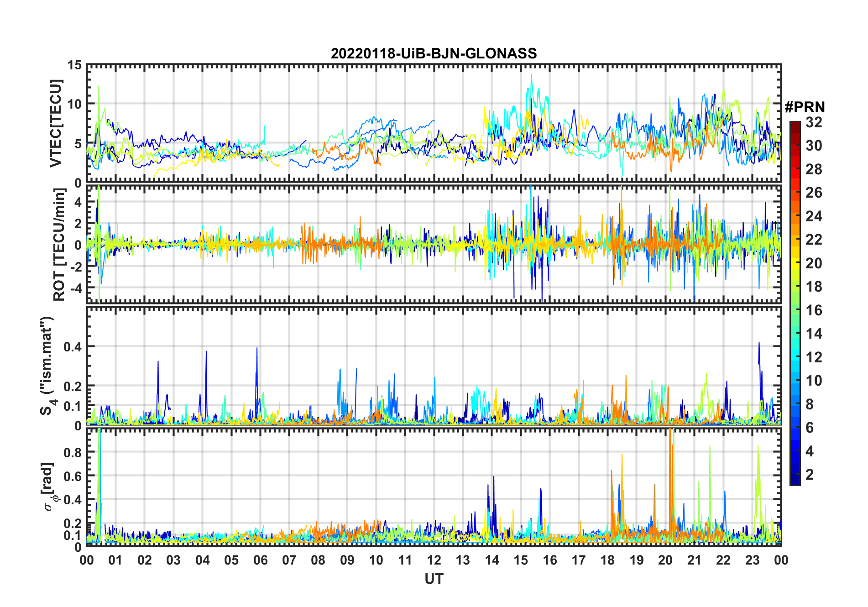Click ROT y-axis tick label -4
Screen dimensions: 868x607
point(75,288)
